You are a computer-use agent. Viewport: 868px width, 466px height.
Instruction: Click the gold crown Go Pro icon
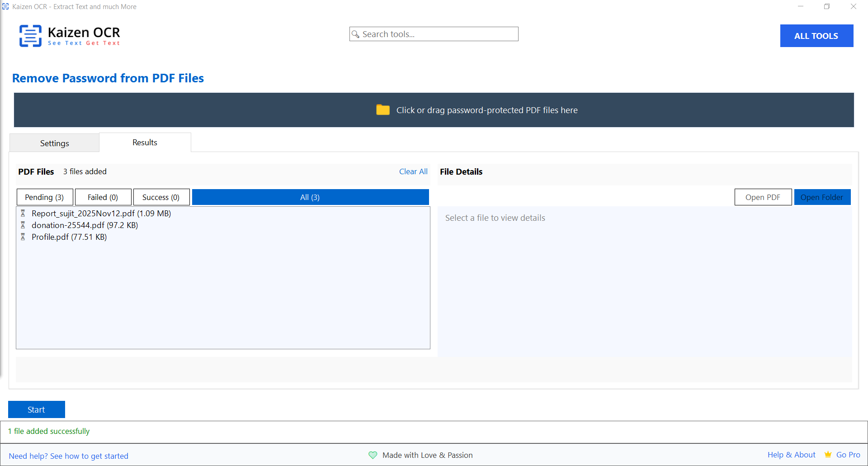[828, 455]
